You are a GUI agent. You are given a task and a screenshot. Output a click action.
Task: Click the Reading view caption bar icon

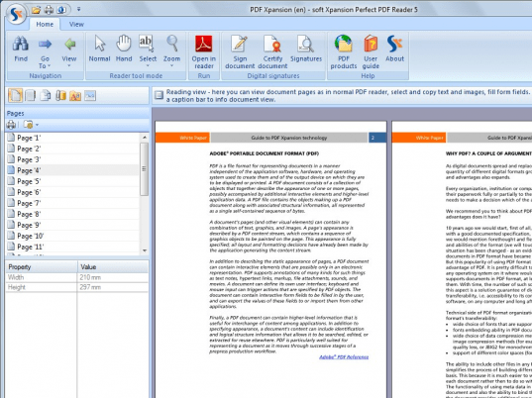(x=159, y=95)
